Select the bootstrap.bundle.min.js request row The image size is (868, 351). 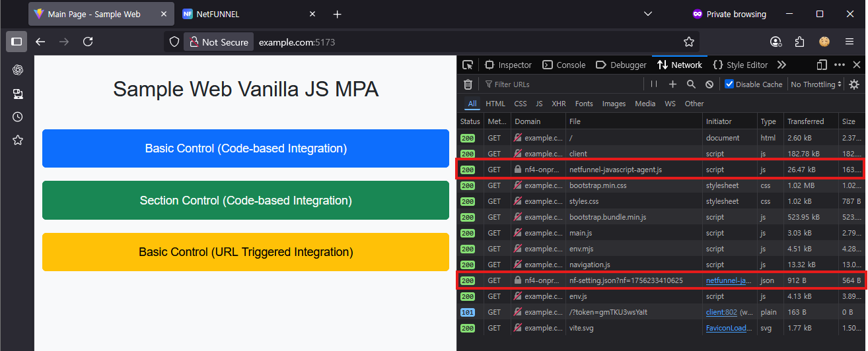pyautogui.click(x=661, y=217)
